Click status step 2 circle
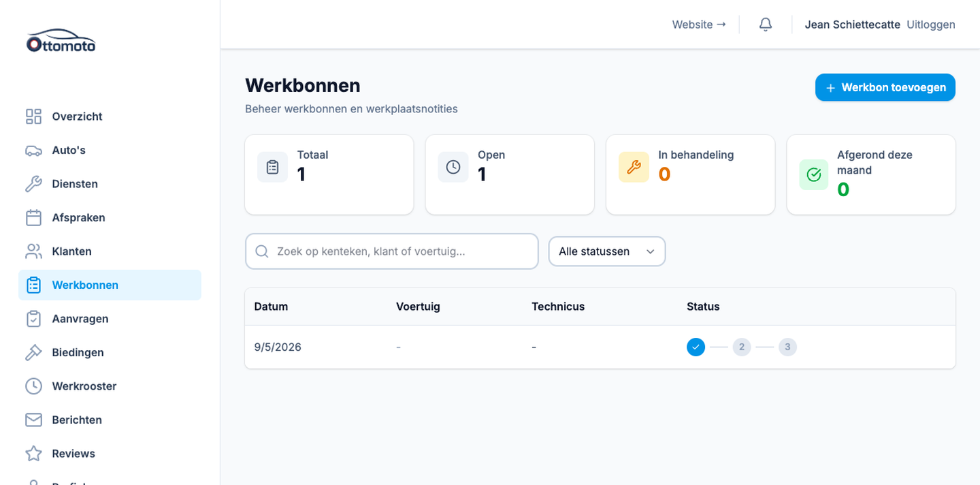The width and height of the screenshot is (980, 485). coord(742,347)
